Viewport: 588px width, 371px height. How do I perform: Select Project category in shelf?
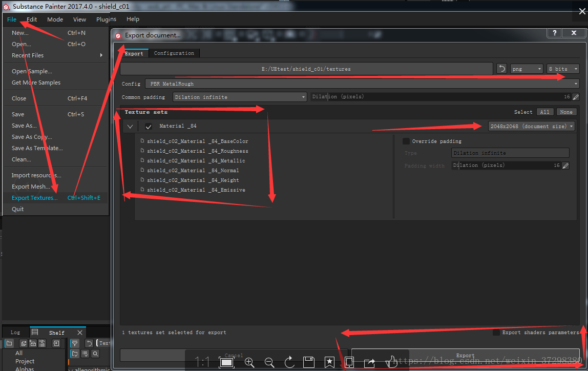pyautogui.click(x=25, y=361)
